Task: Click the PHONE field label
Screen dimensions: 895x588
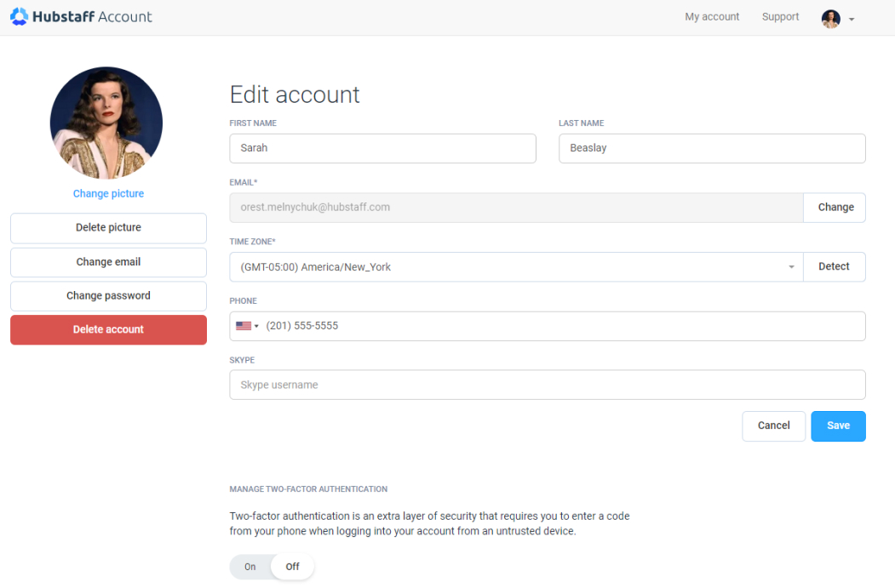Action: 244,301
